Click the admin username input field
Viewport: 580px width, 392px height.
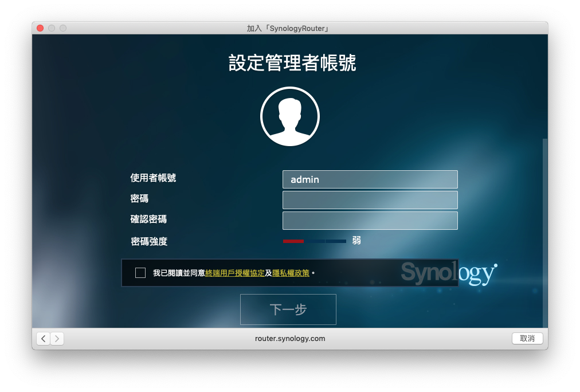pyautogui.click(x=370, y=179)
